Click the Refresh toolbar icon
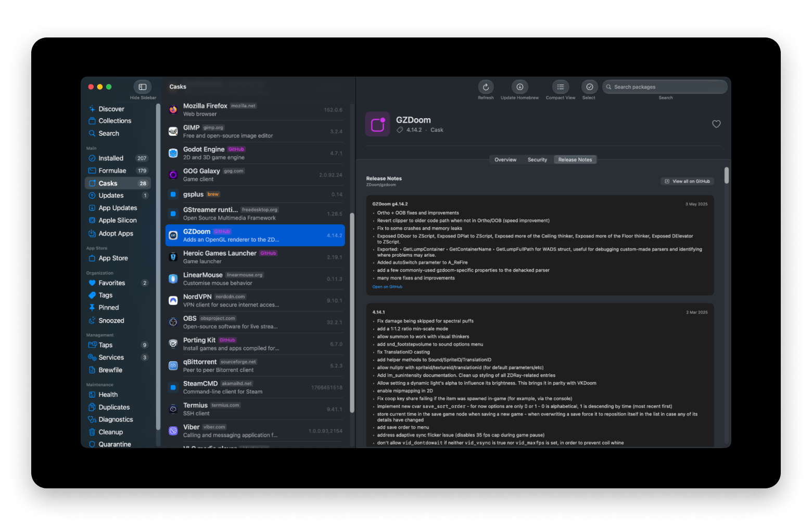This screenshot has height=530, width=812. [x=485, y=87]
